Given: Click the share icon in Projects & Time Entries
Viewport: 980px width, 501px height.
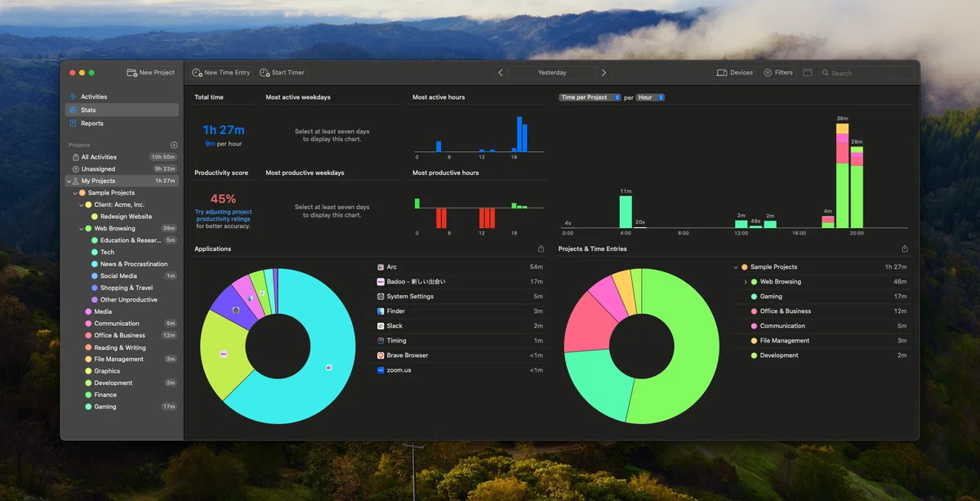Looking at the screenshot, I should pos(904,249).
